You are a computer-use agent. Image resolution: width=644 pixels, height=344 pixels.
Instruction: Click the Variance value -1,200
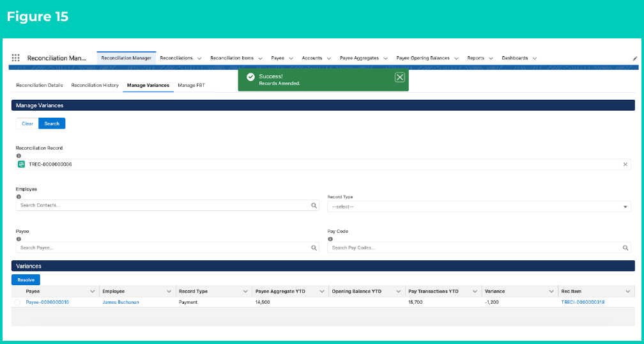491,302
